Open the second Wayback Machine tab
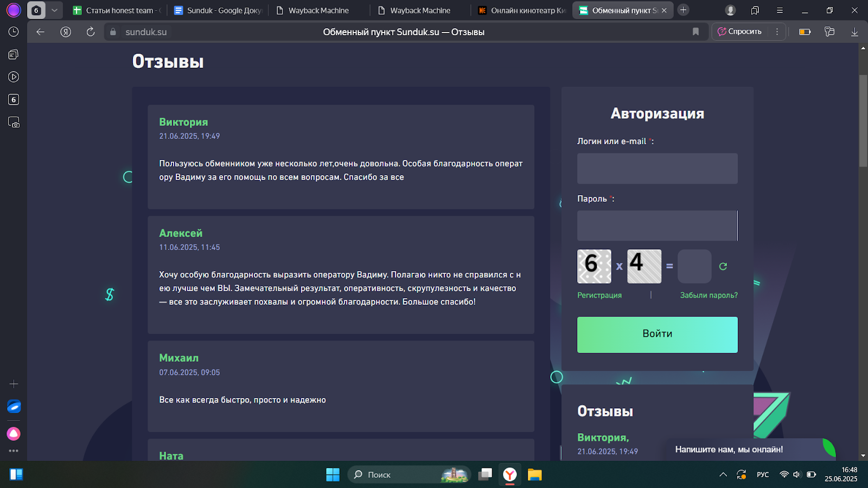Screen dimensions: 868x488 click(420, 10)
